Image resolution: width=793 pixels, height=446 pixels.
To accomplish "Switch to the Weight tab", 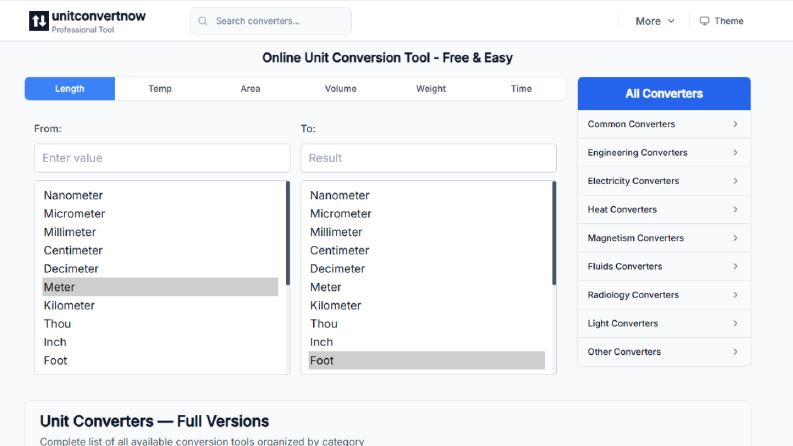I will click(431, 88).
